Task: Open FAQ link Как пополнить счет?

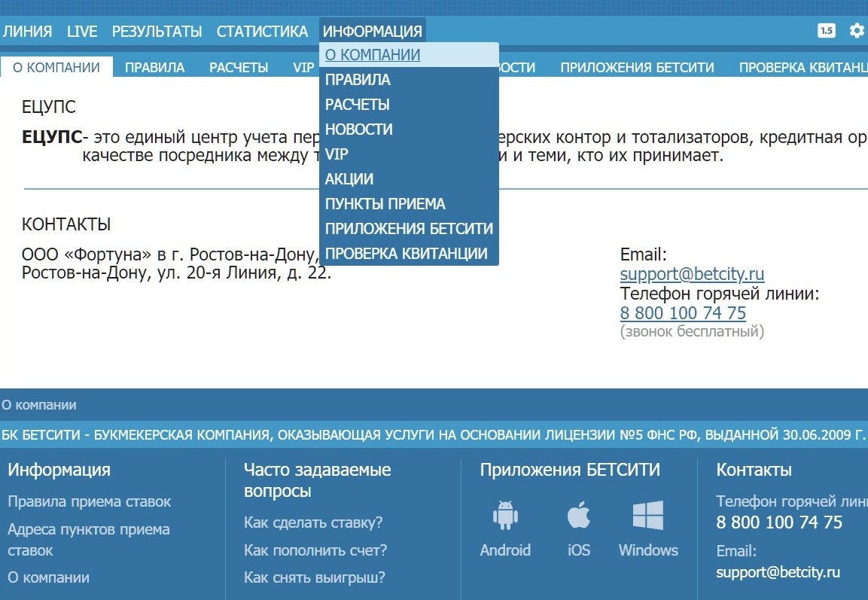Action: [315, 550]
